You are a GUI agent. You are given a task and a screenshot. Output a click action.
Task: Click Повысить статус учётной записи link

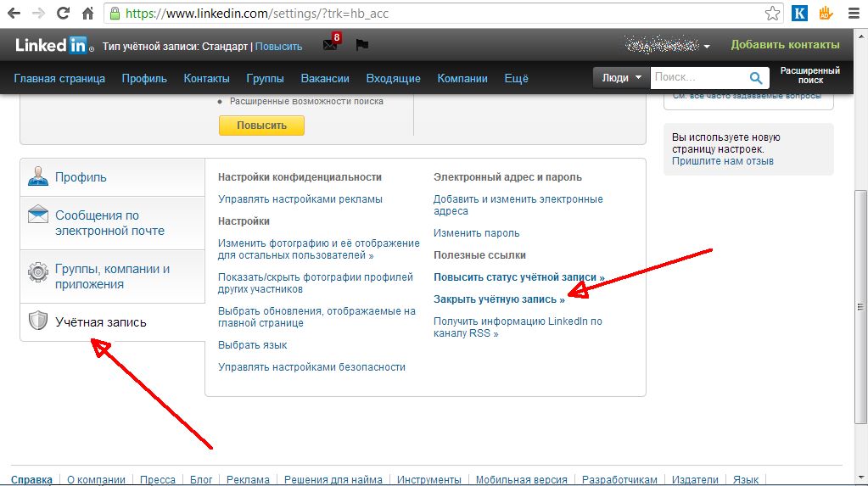point(518,277)
